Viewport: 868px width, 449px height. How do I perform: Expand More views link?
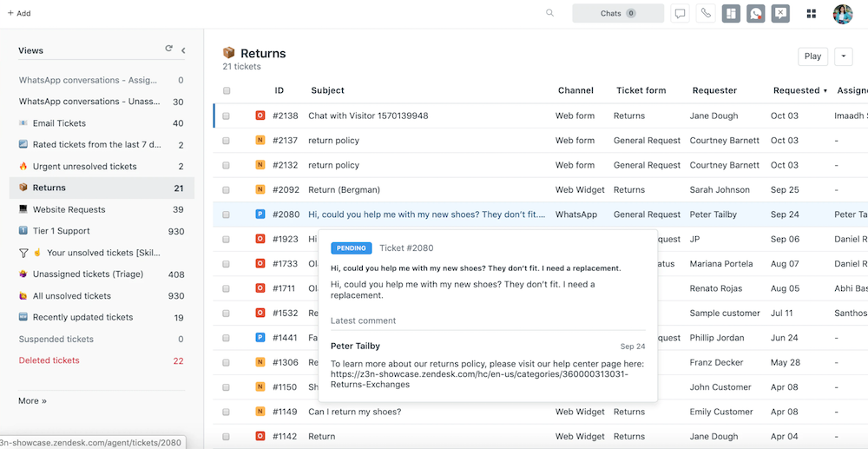[33, 400]
